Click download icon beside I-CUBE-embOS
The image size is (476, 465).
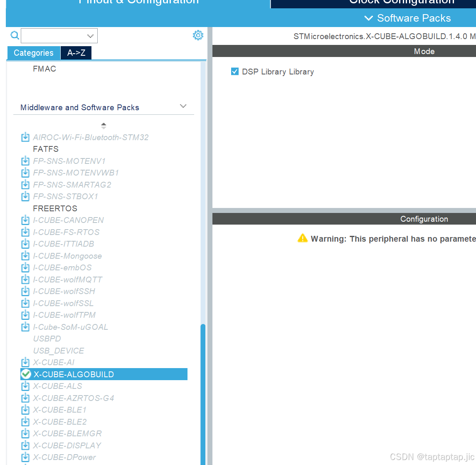click(25, 267)
